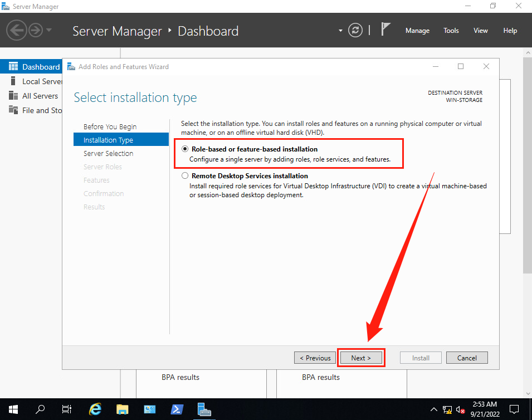
Task: Click the Next button
Action: pyautogui.click(x=361, y=358)
